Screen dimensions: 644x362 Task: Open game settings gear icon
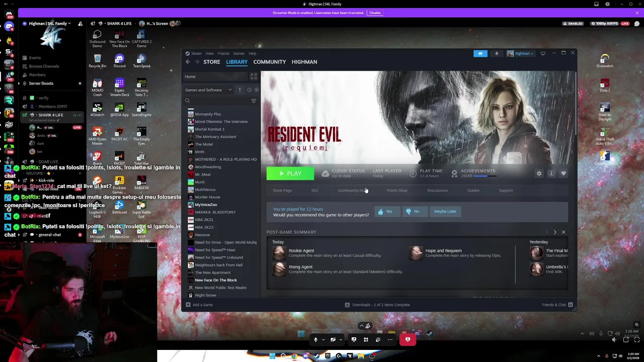point(539,173)
